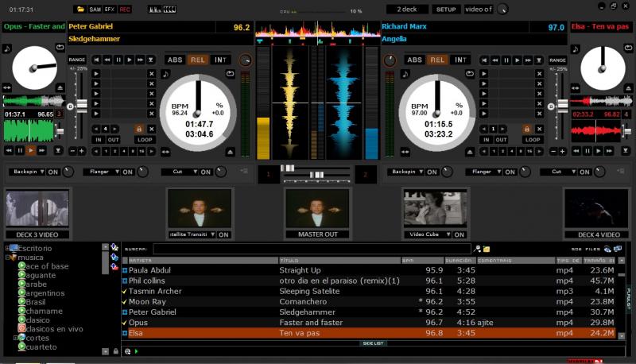Click the MASTER OUT video preview
The image size is (636, 364).
pos(317,209)
